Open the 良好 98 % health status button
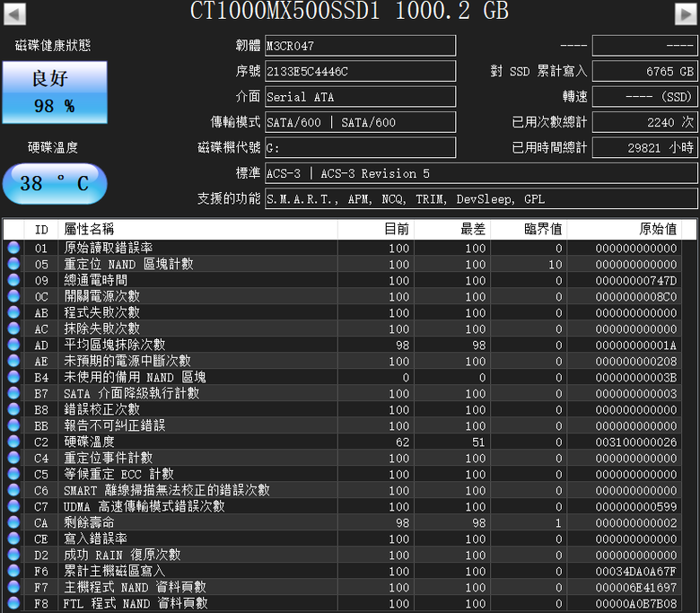The height and width of the screenshot is (613, 700). (55, 92)
